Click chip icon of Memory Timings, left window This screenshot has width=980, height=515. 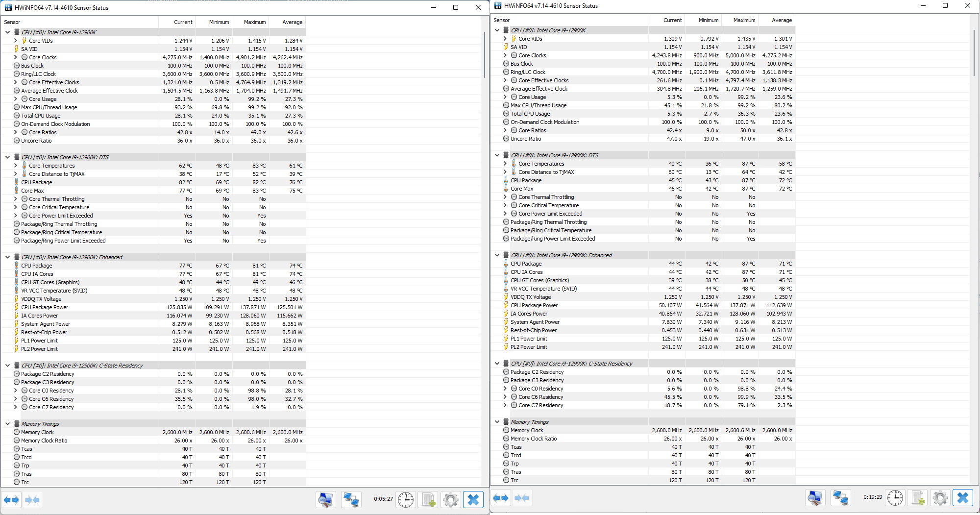point(16,424)
